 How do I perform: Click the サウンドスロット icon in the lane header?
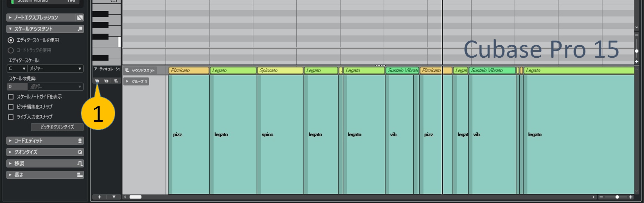(127, 70)
